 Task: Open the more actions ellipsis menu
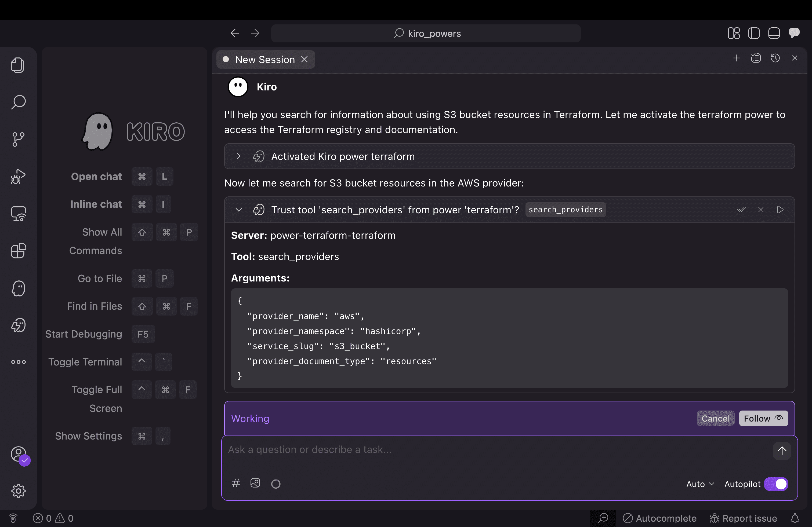pyautogui.click(x=18, y=362)
